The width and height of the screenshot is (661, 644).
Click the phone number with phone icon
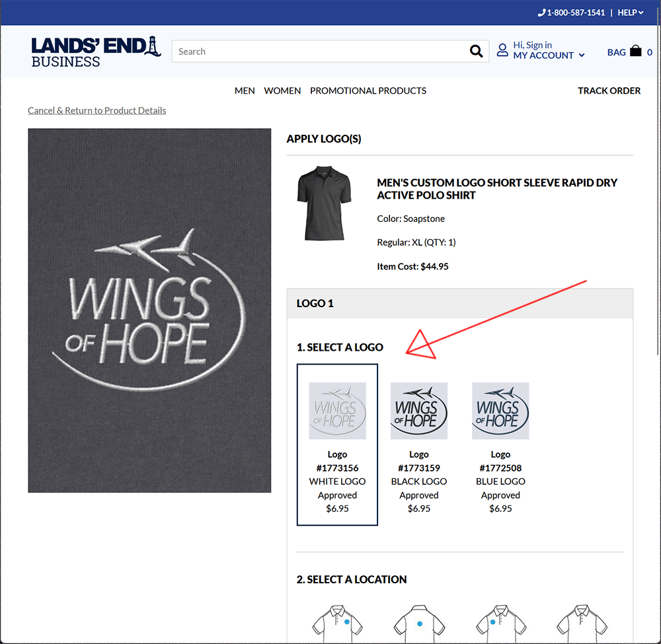coord(571,13)
